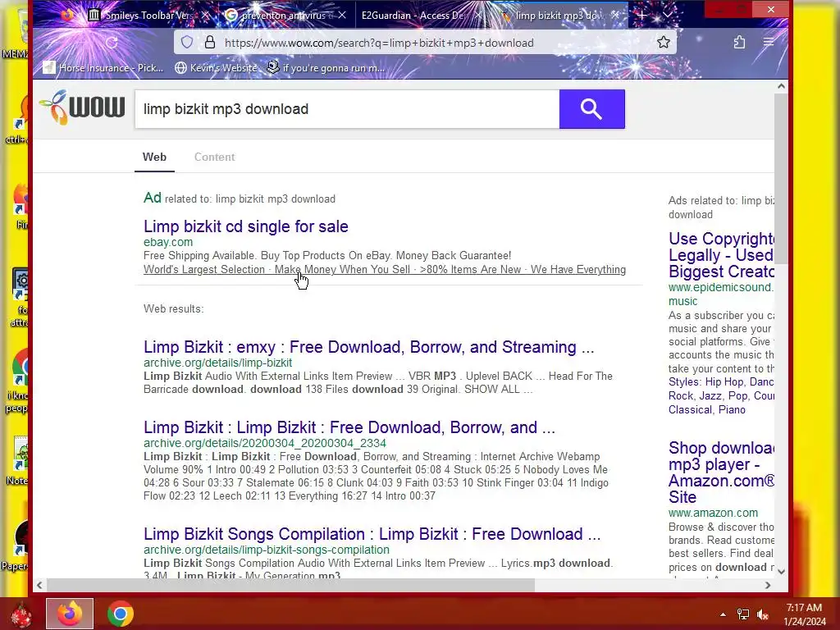This screenshot has height=630, width=840.
Task: Select the limp bizkit mp3 download tab
Action: click(557, 15)
